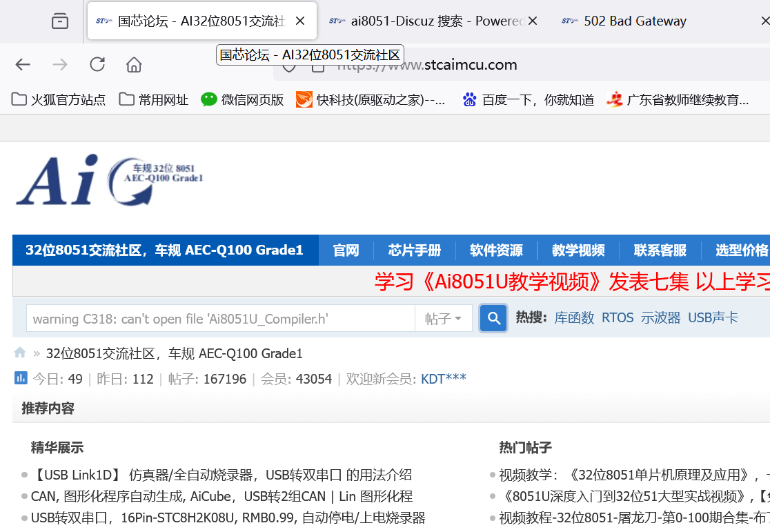Expand the 常用网址 bookmark folder
770x532 pixels.
tap(154, 99)
